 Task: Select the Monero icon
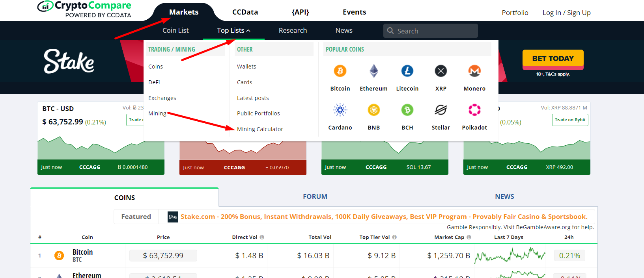point(474,71)
